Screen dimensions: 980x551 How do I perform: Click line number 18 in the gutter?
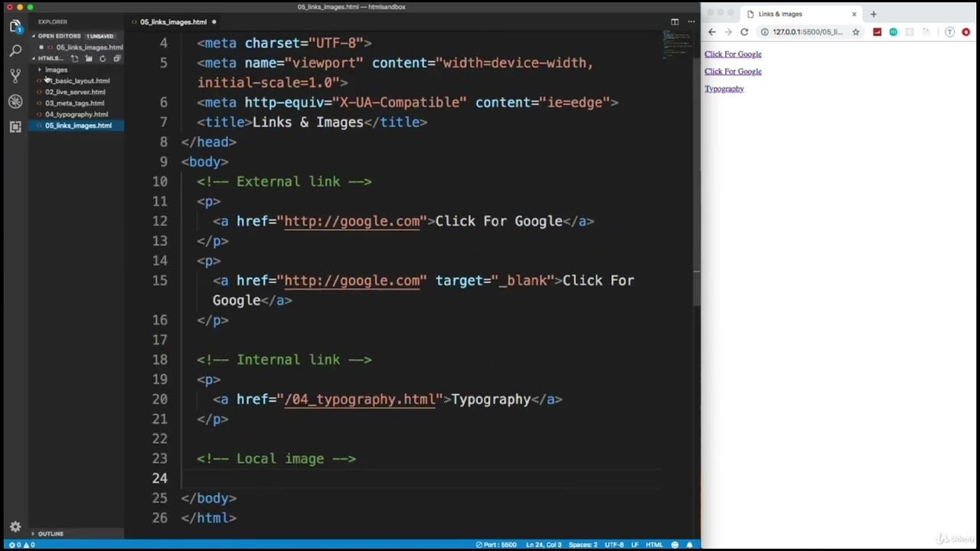pos(159,360)
